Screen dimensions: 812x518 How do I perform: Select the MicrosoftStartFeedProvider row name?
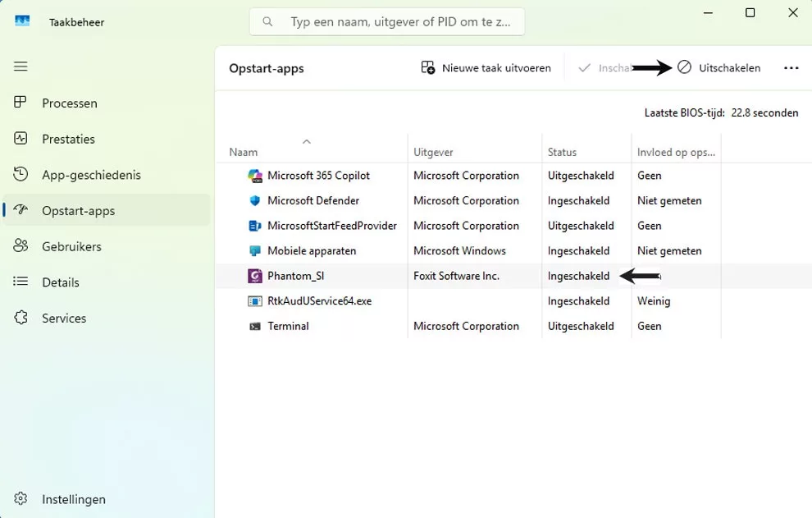click(332, 226)
